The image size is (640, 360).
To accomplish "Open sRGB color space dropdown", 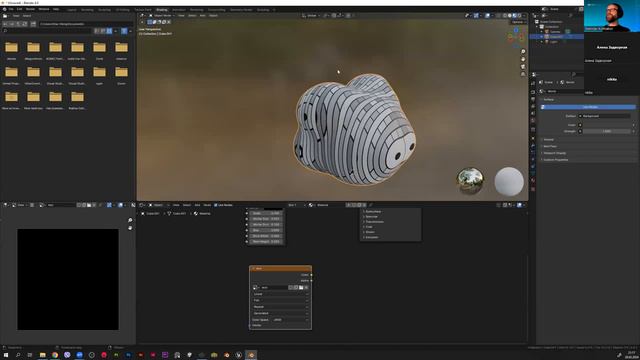I will [x=290, y=320].
